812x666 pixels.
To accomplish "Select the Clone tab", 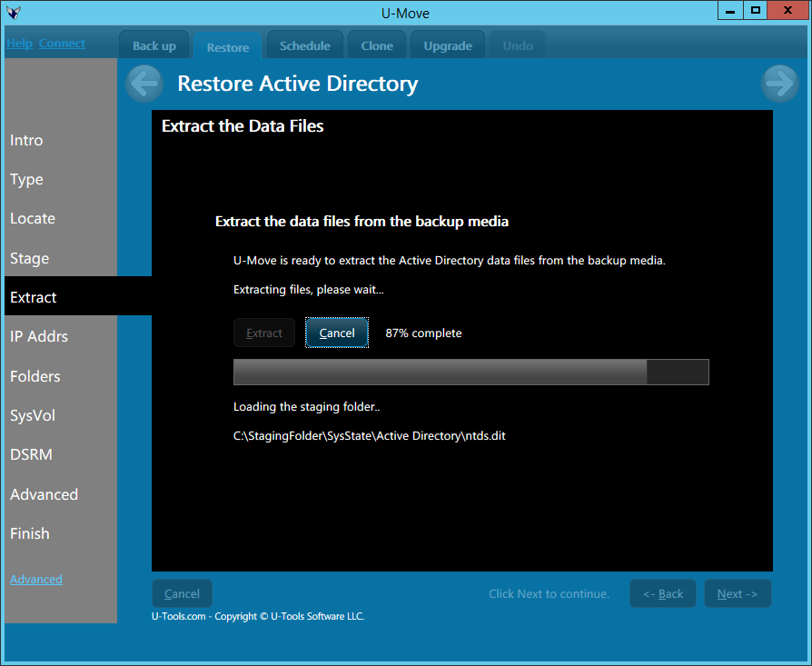I will (x=377, y=45).
